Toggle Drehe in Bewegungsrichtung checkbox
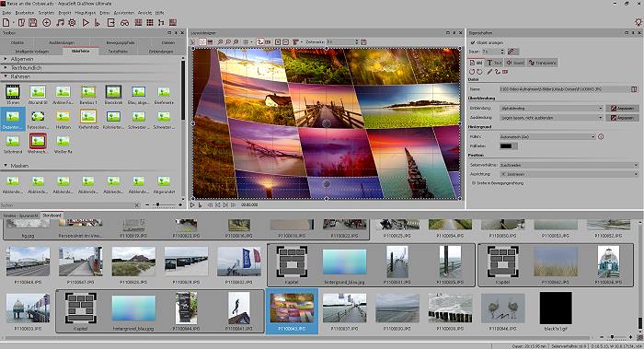The width and height of the screenshot is (644, 349). point(473,183)
